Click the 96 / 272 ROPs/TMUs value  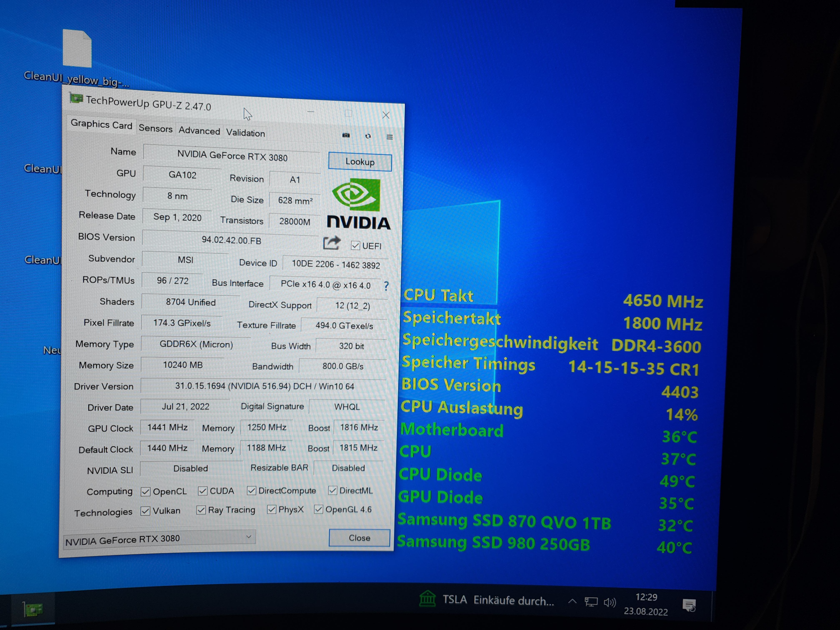click(172, 281)
